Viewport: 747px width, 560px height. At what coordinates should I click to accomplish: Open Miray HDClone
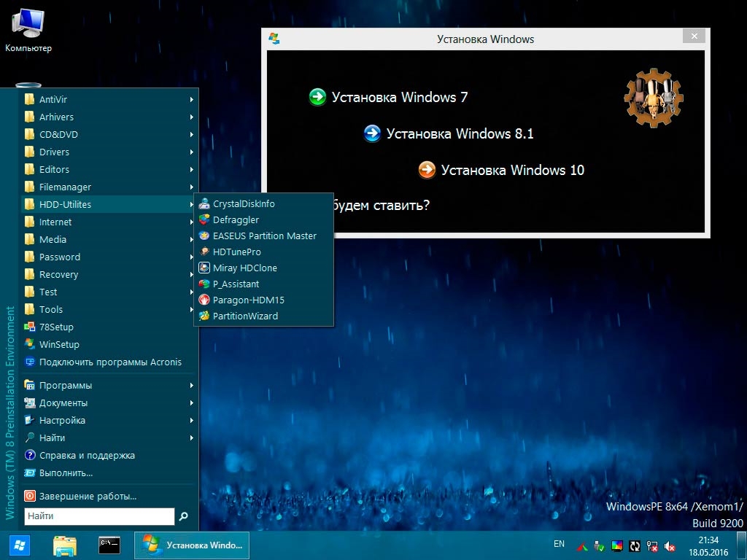(x=263, y=268)
